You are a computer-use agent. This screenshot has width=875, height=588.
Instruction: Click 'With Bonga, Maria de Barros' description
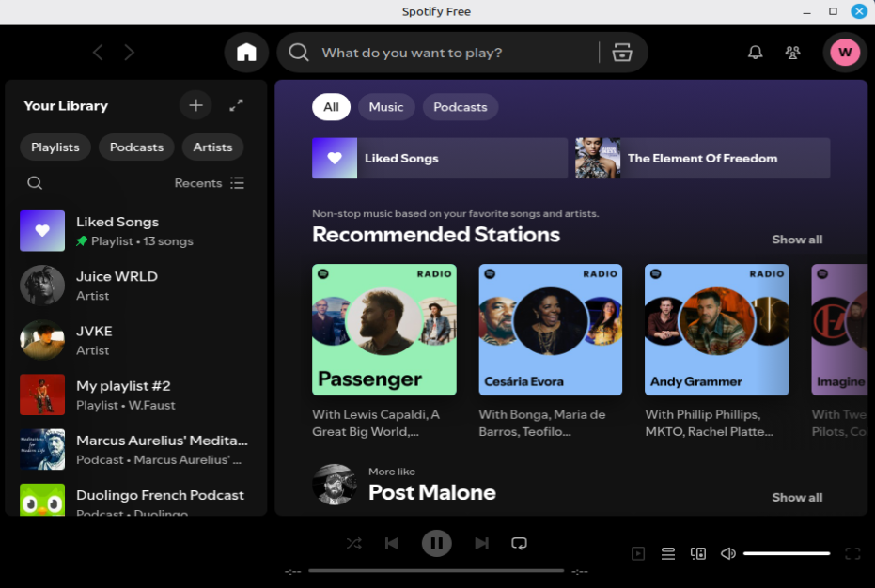coord(542,423)
